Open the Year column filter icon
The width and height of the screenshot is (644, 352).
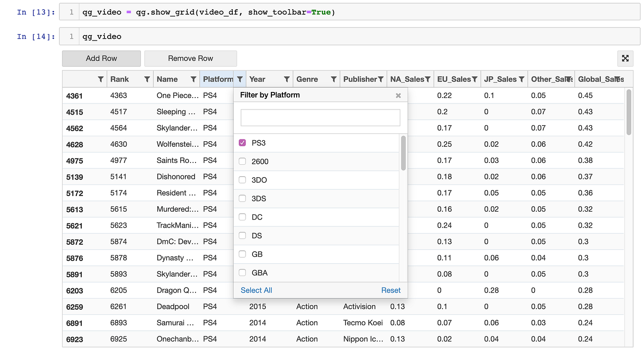coord(287,79)
